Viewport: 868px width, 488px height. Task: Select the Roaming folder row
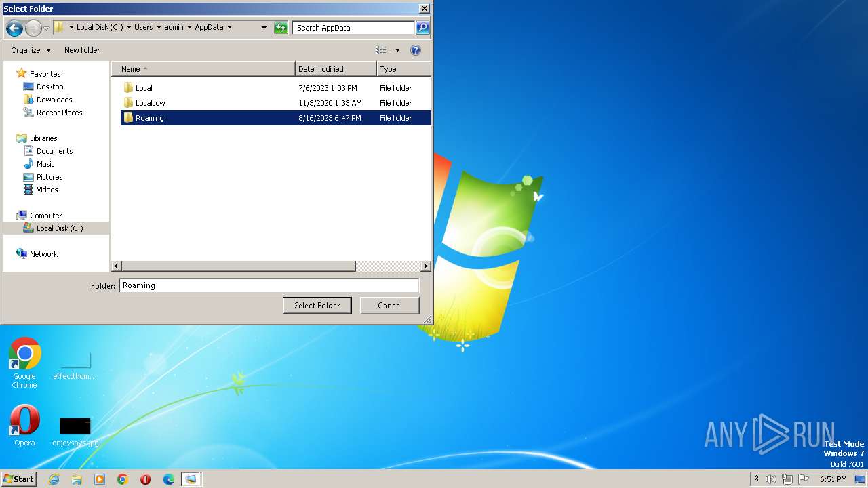pos(276,118)
